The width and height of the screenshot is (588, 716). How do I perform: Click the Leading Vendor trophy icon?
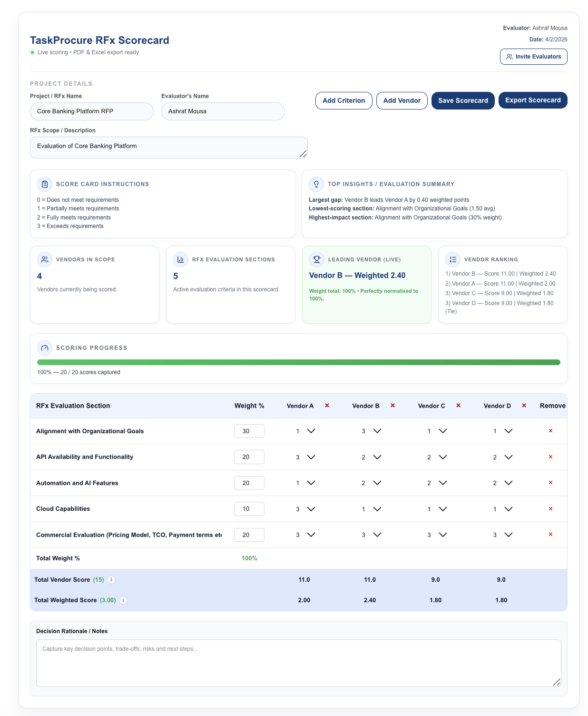tap(317, 259)
